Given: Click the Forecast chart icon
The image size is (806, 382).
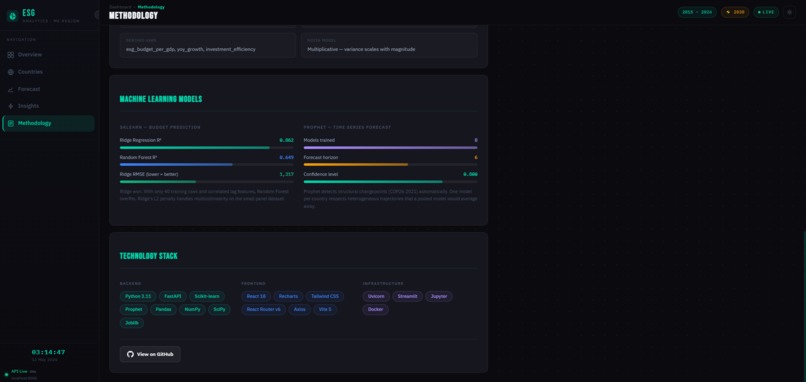Looking at the screenshot, I should (11, 89).
